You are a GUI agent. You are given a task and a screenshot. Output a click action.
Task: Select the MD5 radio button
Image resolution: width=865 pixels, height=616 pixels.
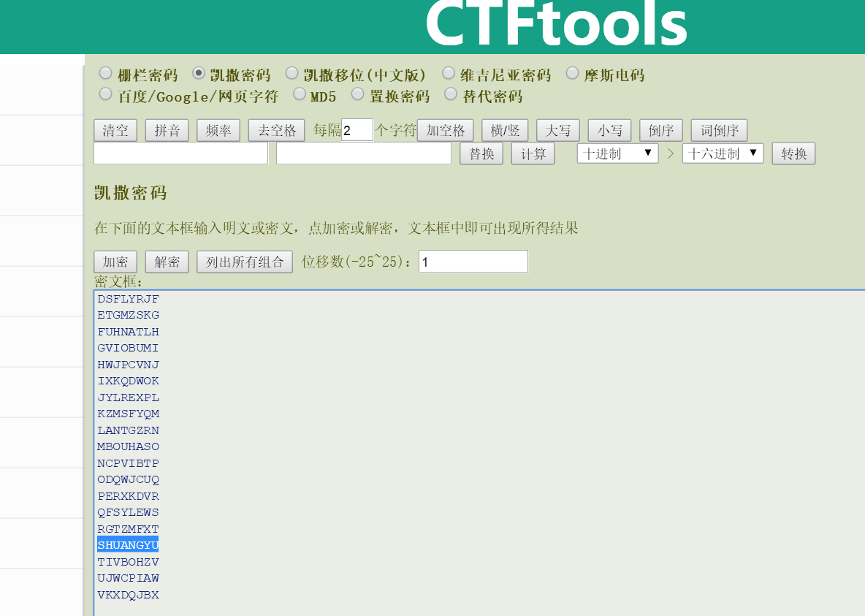click(300, 94)
